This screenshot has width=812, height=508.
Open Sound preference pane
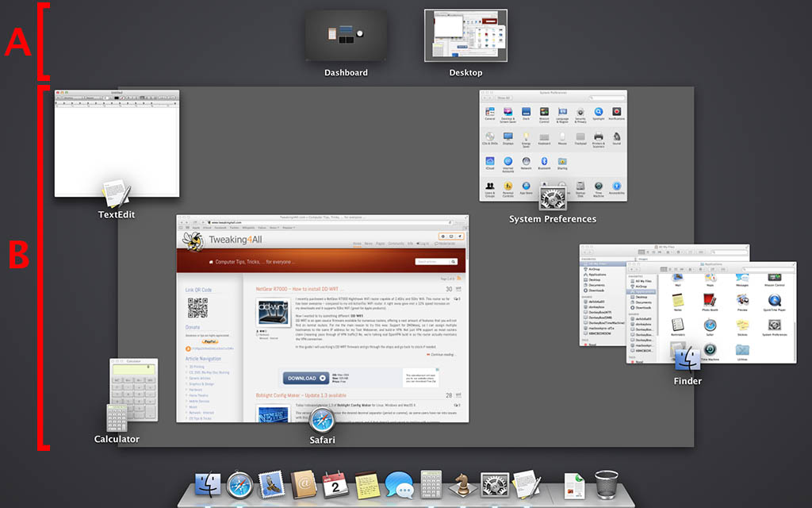(x=617, y=138)
